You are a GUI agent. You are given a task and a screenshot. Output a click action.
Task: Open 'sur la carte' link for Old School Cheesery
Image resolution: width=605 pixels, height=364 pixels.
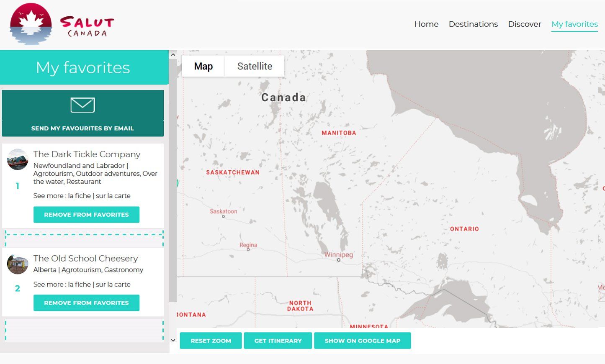(113, 285)
